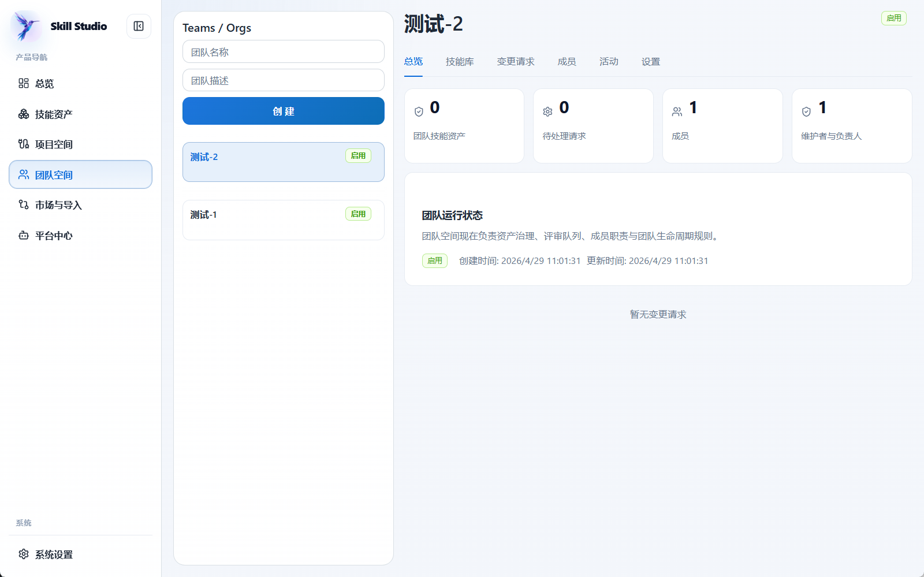Collapse the sidebar with the panel icon

[139, 26]
